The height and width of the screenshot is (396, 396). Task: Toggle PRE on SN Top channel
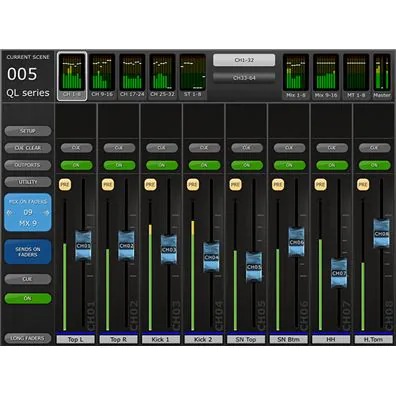tap(235, 184)
